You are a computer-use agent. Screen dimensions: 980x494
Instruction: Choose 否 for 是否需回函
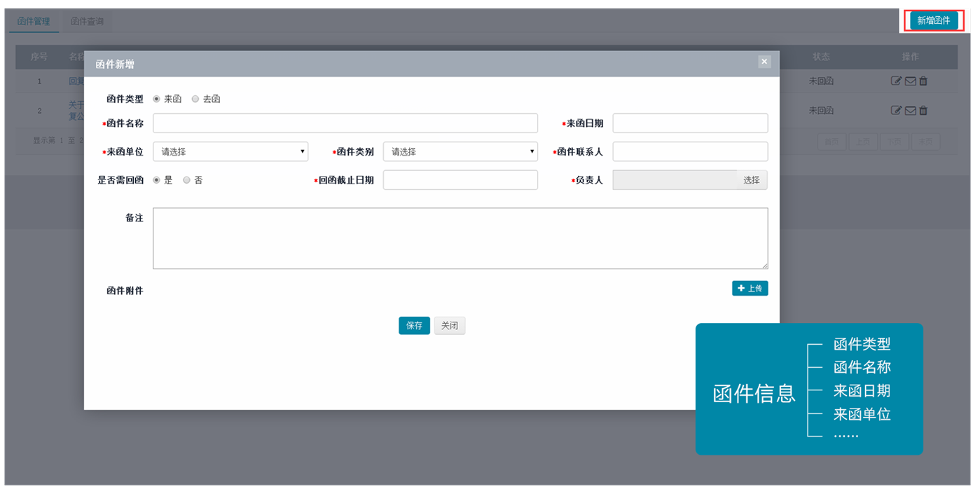(186, 180)
